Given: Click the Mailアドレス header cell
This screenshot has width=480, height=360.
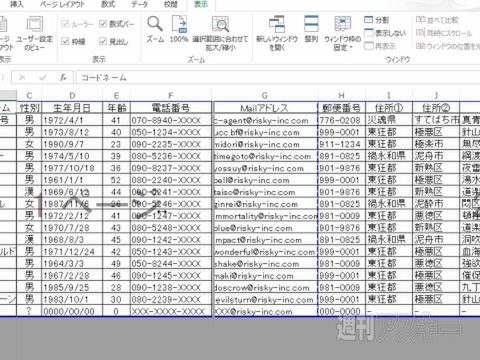Looking at the screenshot, I should coord(265,108).
